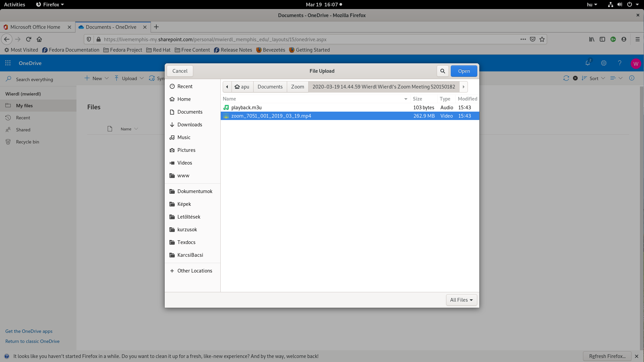Open Release Notes bookmark

point(233,50)
